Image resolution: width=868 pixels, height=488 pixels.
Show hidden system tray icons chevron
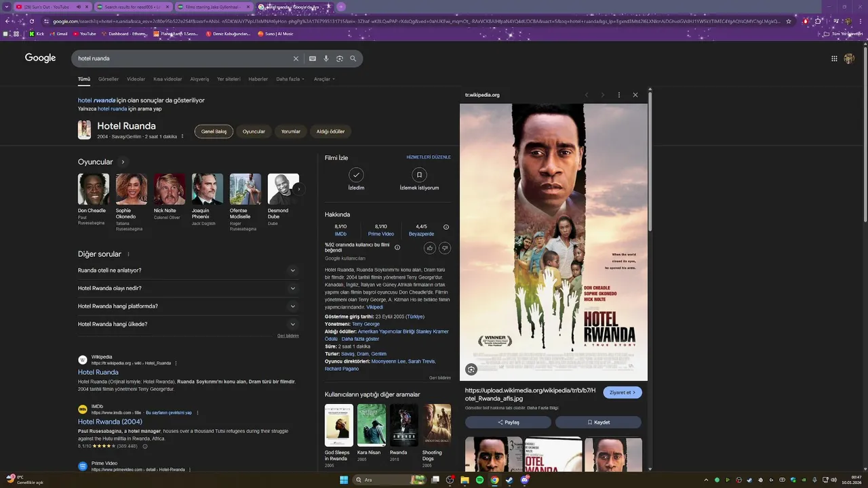tap(706, 480)
